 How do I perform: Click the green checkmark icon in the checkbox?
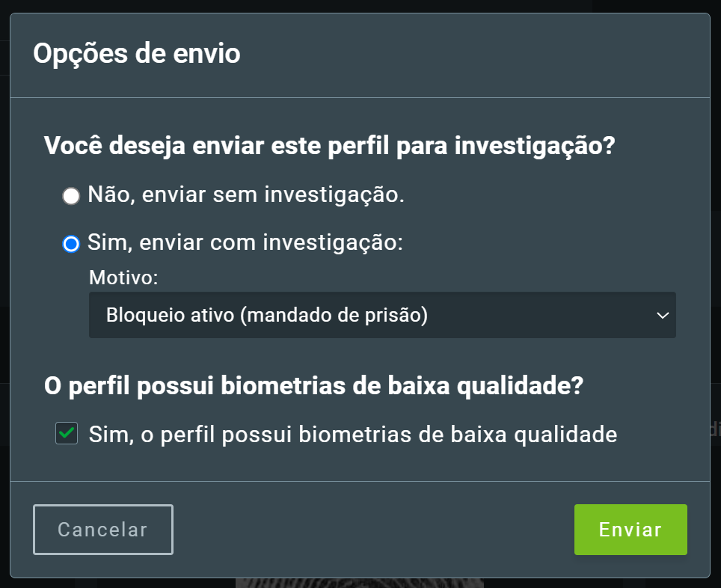[x=67, y=433]
